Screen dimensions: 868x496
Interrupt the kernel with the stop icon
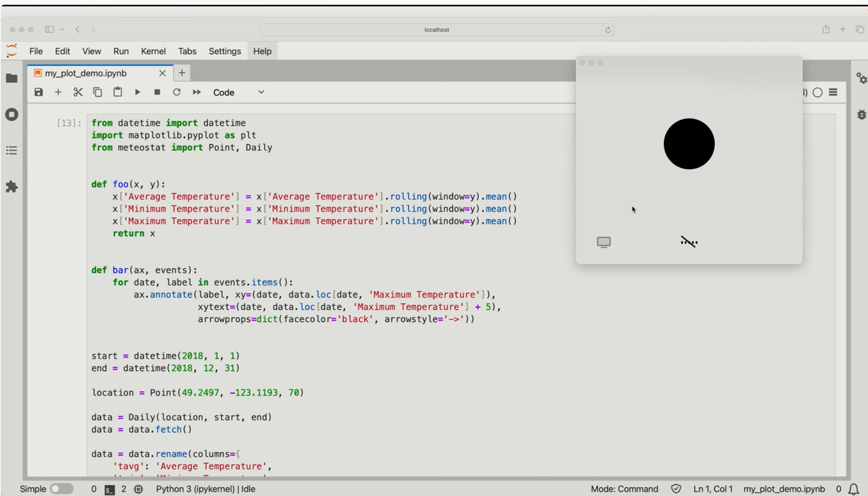[157, 92]
